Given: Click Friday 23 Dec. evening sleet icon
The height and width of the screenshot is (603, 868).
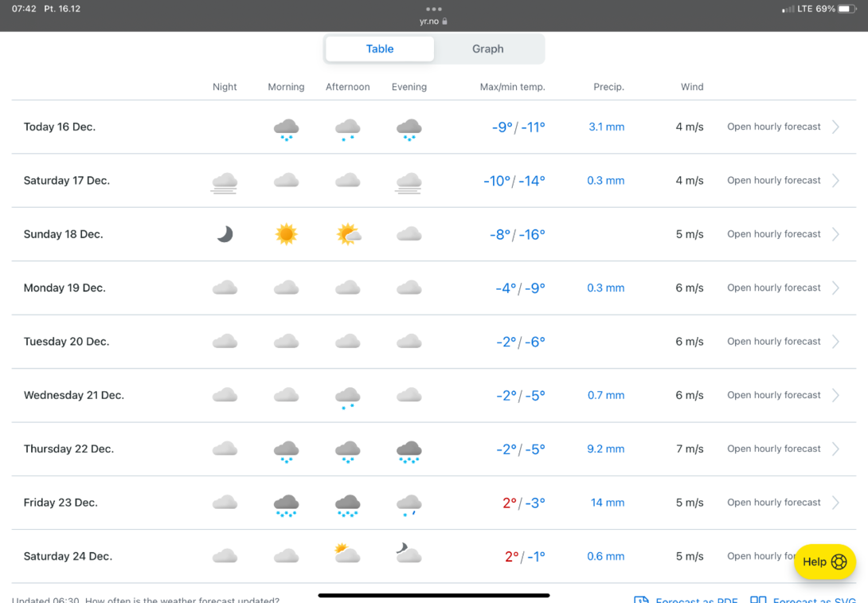Looking at the screenshot, I should click(x=409, y=506).
